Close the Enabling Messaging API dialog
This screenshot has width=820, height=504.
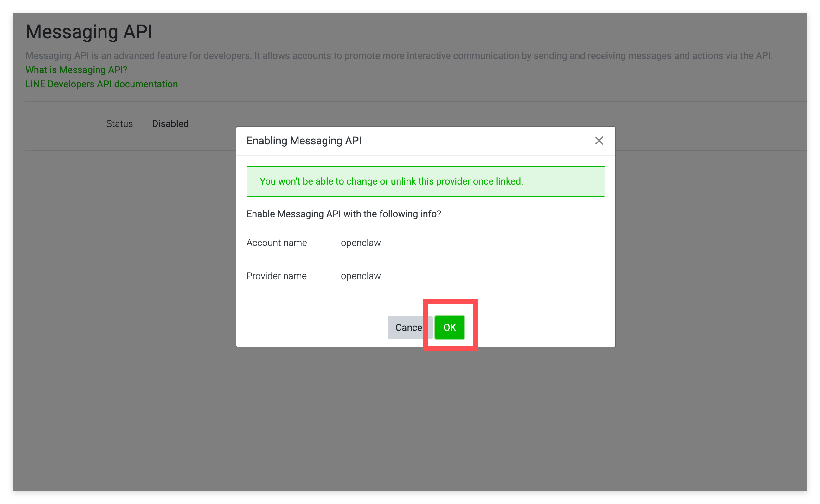[x=599, y=141]
